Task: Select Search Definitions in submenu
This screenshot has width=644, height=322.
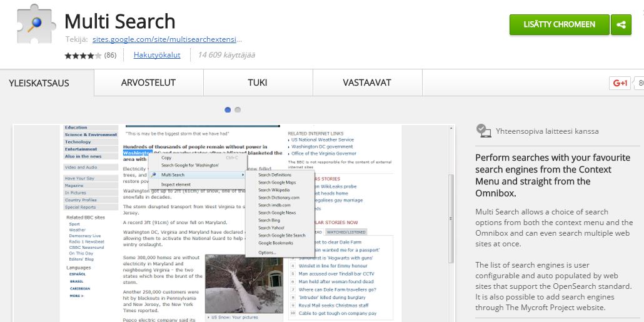Action: tap(274, 175)
